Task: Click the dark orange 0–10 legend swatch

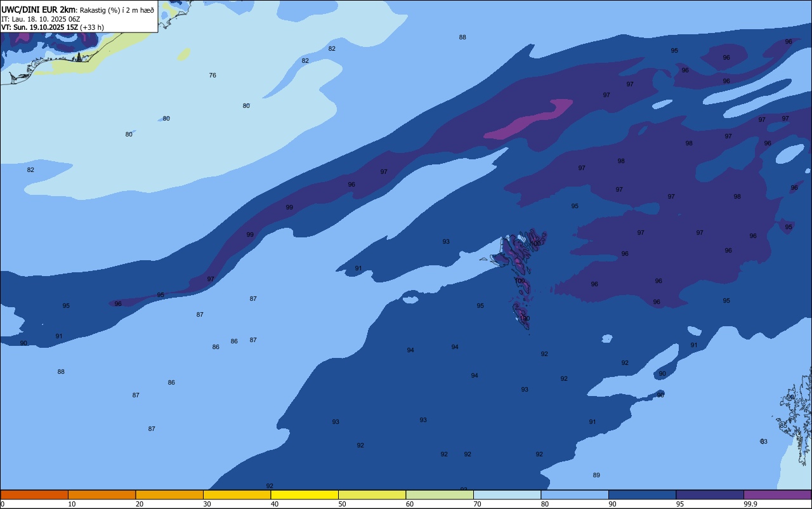Action: pos(34,494)
